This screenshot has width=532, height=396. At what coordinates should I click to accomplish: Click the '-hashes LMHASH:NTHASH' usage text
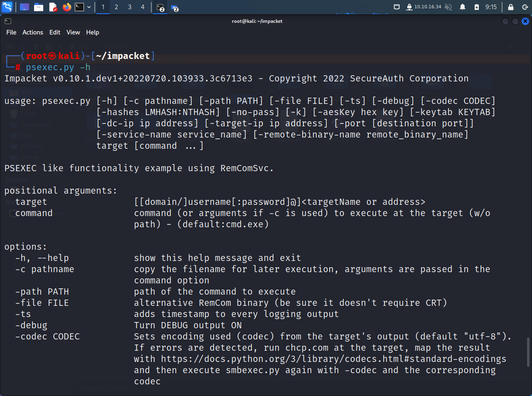pos(158,112)
